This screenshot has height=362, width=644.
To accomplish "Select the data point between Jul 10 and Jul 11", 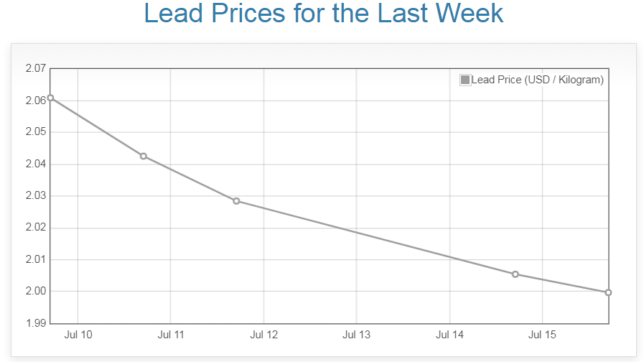I will tap(144, 156).
